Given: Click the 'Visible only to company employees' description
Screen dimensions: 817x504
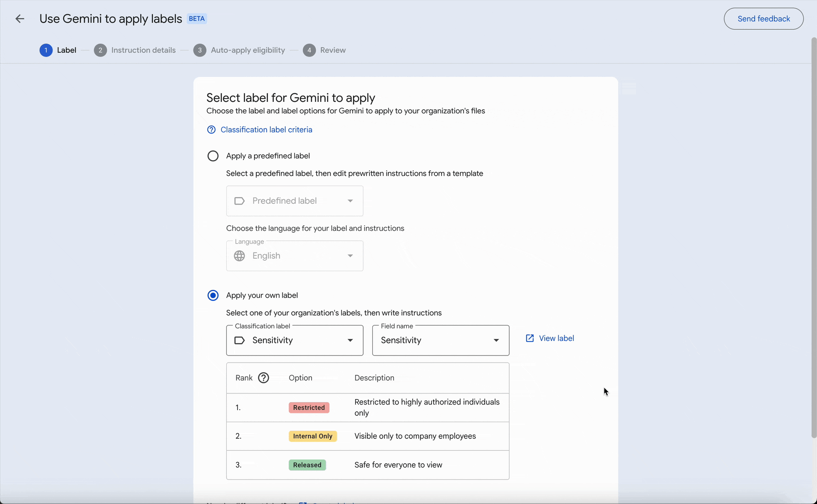Looking at the screenshot, I should tap(415, 436).
